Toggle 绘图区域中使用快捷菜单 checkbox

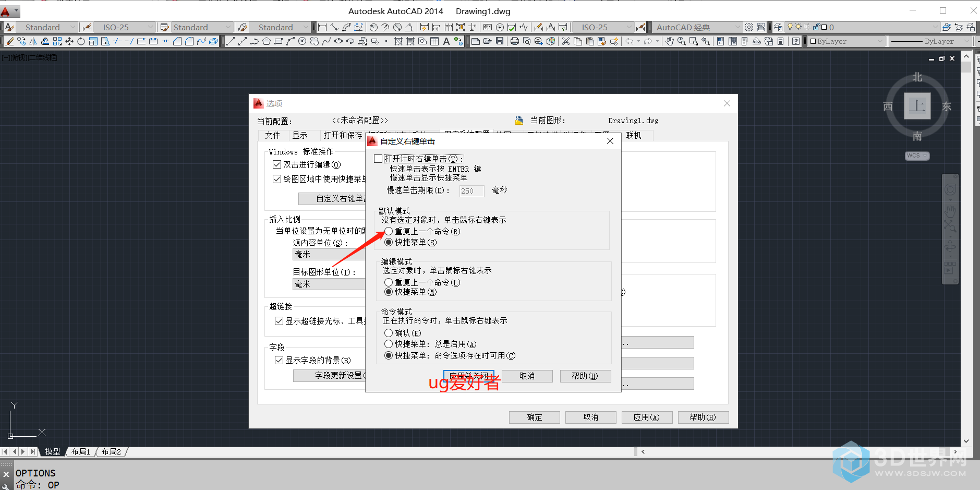277,179
